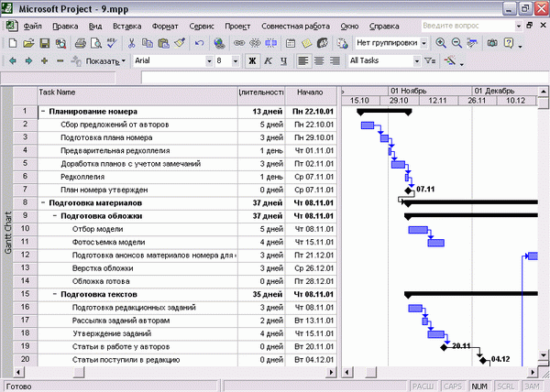Open the Assign Resources icon
The height and width of the screenshot is (392, 550).
(x=323, y=43)
